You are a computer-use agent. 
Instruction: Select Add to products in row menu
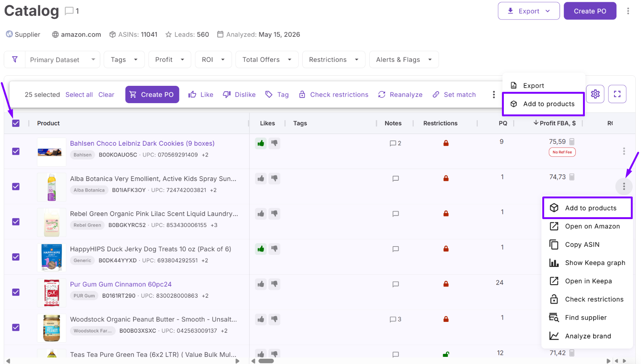(x=587, y=208)
